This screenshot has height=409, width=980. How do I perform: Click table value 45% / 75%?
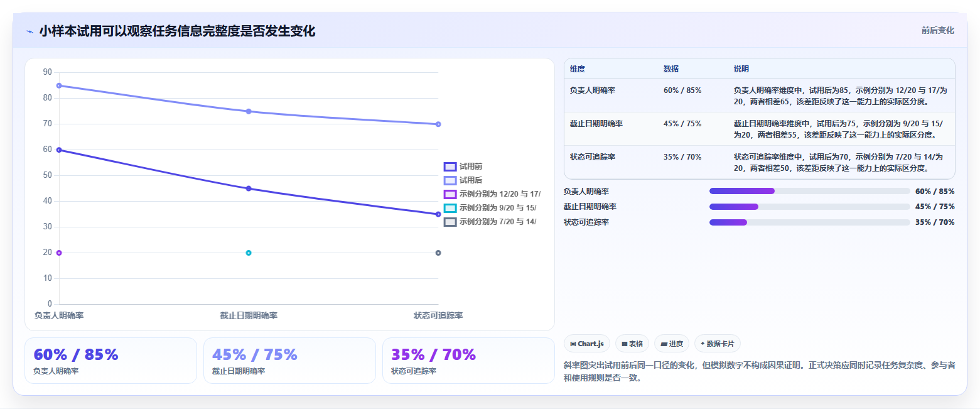point(682,124)
